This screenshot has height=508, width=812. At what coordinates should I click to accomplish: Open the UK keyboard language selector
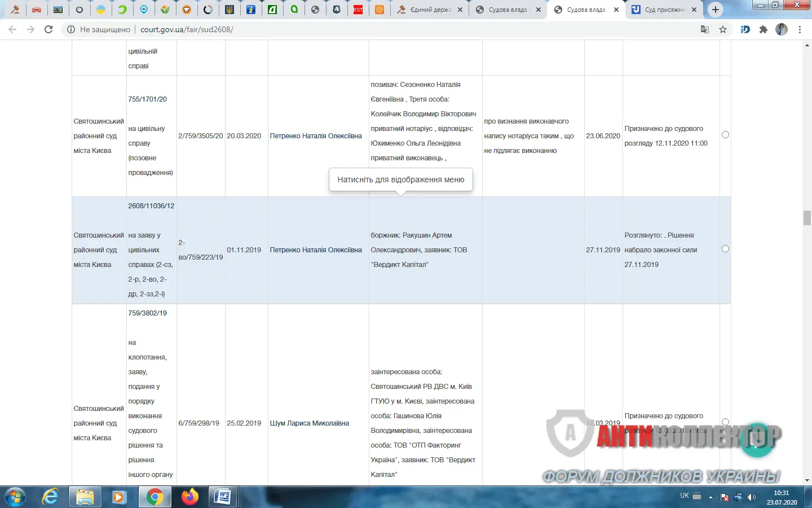pos(684,496)
